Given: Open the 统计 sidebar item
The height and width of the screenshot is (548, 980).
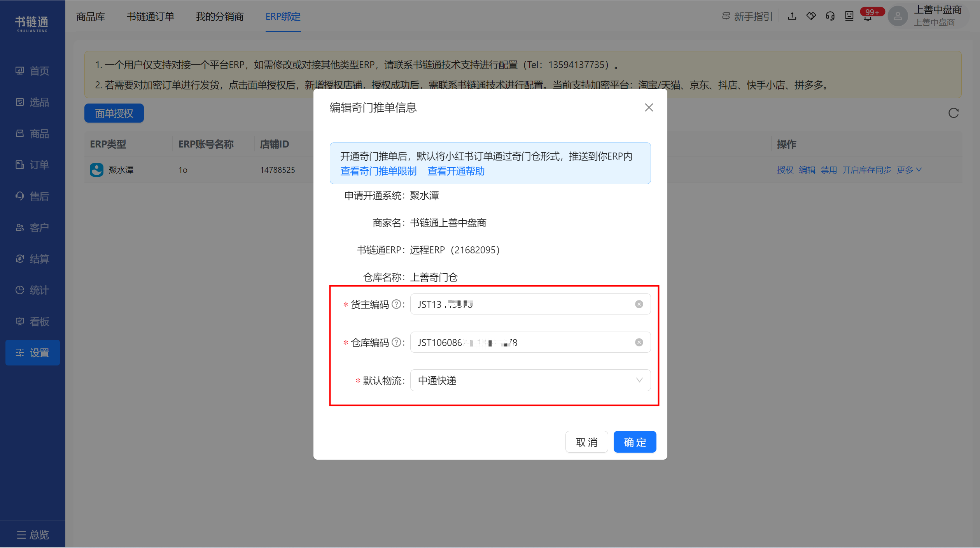Looking at the screenshot, I should 32,290.
